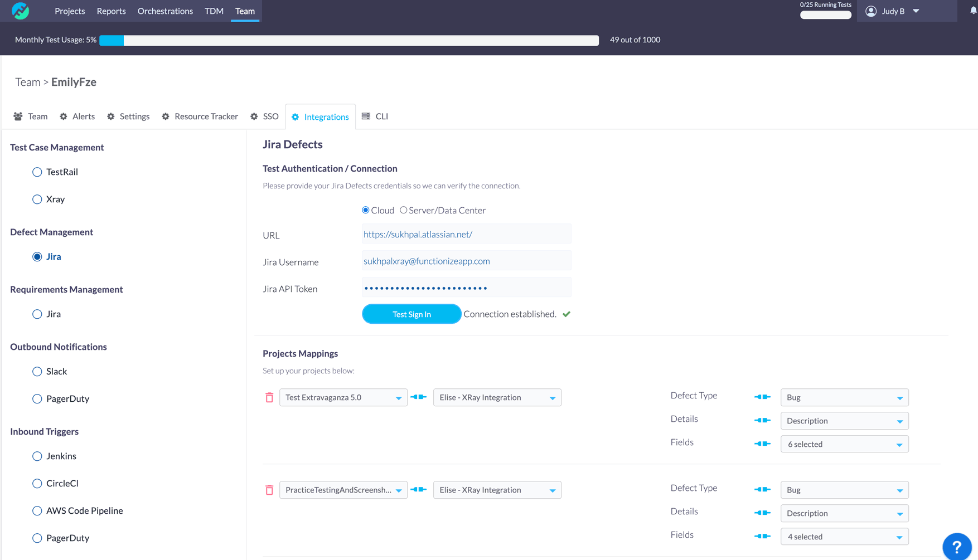Click connector icon for first Details row
Image resolution: width=978 pixels, height=560 pixels.
(762, 420)
